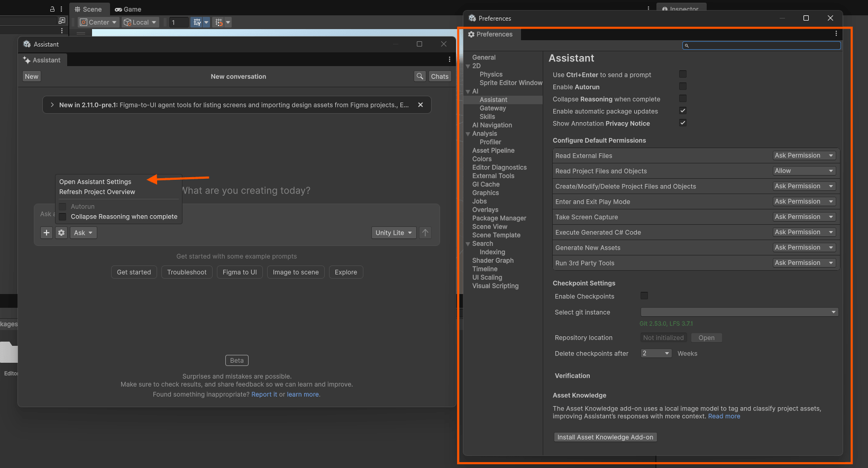Open Create/Modify/Delete Project Files permission dropdown
The image size is (868, 468).
pos(804,186)
